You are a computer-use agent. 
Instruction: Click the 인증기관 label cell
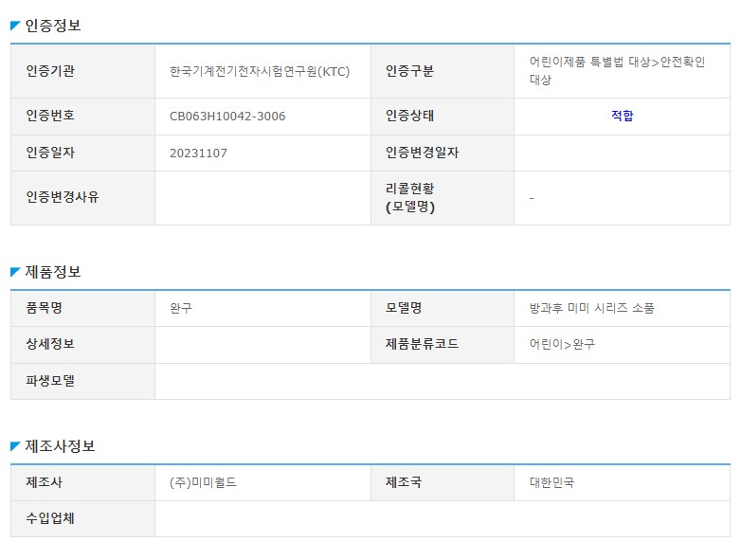(x=82, y=71)
